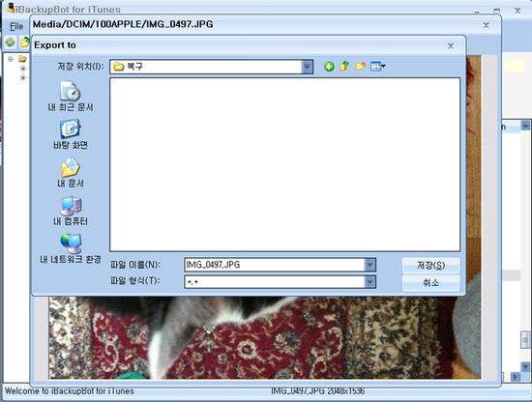Open My Recent Documents shortcut
The height and width of the screenshot is (402, 532).
[71, 97]
